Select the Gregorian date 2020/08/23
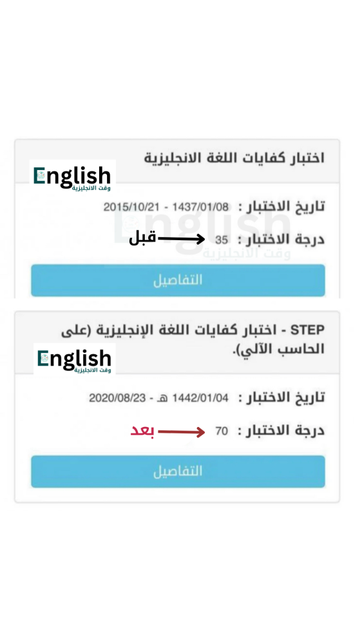Viewport: 362px width, 644px height. 117,397
